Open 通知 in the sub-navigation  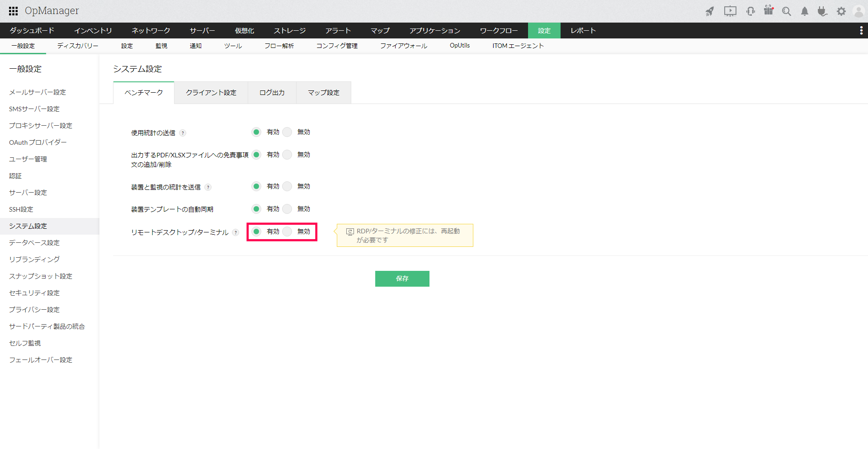(x=196, y=46)
